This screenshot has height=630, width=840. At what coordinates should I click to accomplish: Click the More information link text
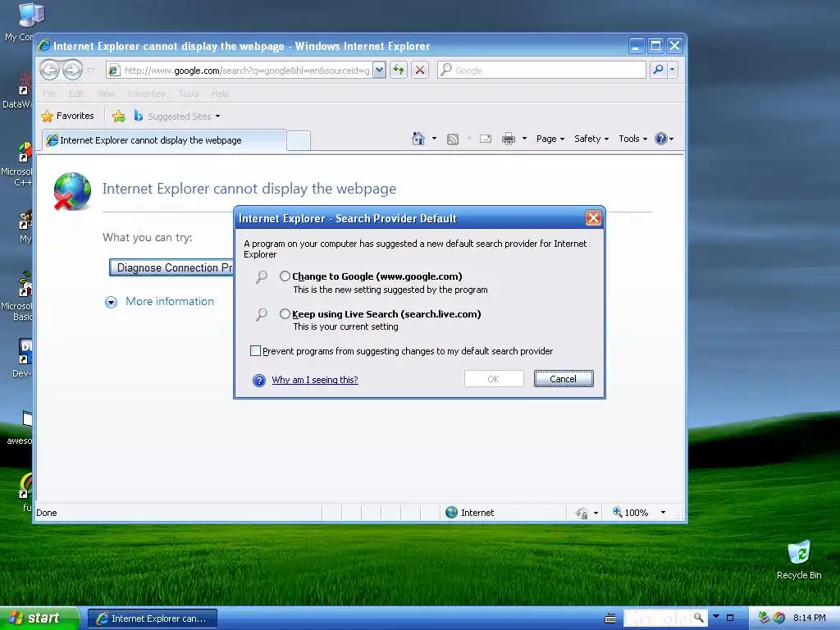169,302
